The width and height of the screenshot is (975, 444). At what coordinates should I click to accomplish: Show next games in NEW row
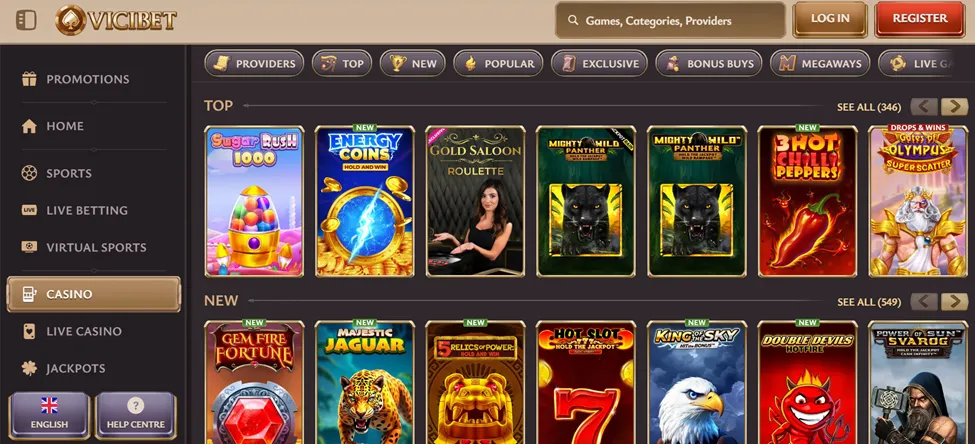(x=954, y=302)
